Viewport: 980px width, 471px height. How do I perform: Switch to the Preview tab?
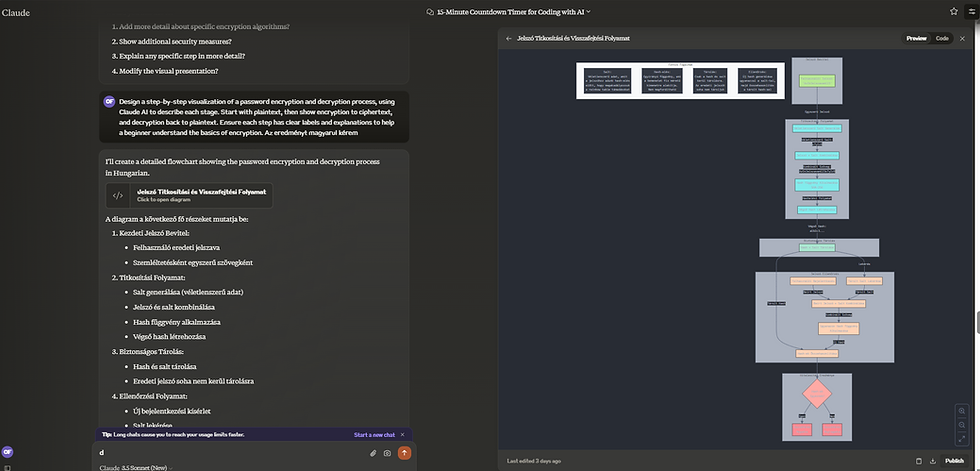click(x=916, y=38)
